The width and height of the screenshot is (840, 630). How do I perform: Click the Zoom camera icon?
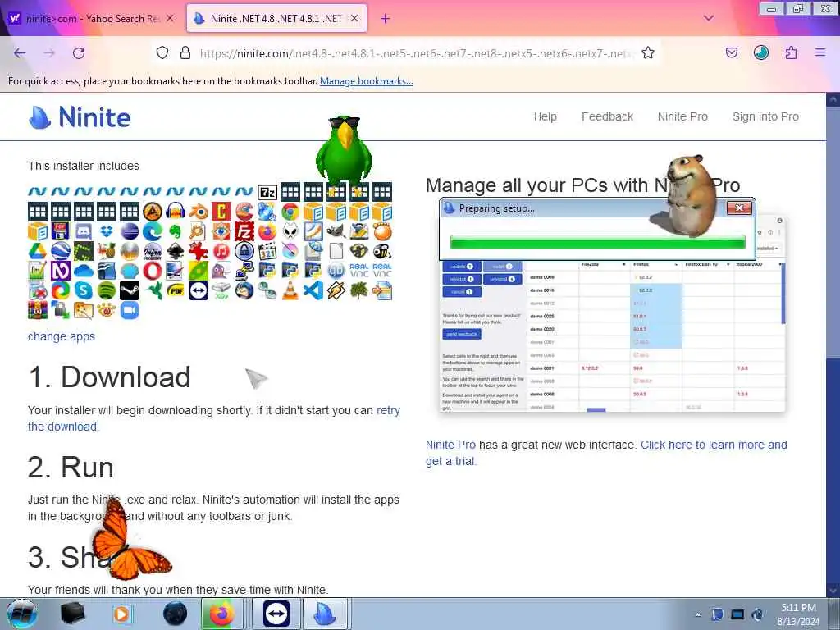(x=130, y=309)
